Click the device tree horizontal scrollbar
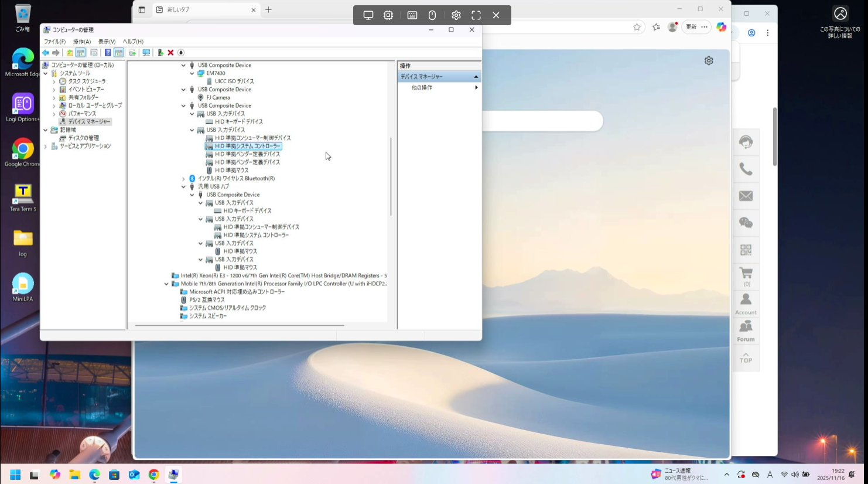The height and width of the screenshot is (484, 868). tap(239, 325)
